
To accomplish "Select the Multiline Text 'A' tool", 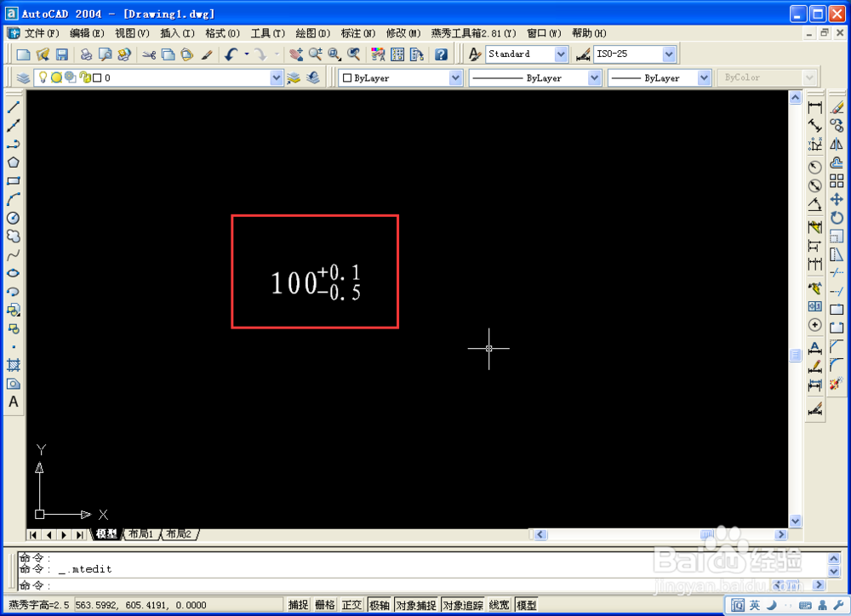I will coord(14,402).
